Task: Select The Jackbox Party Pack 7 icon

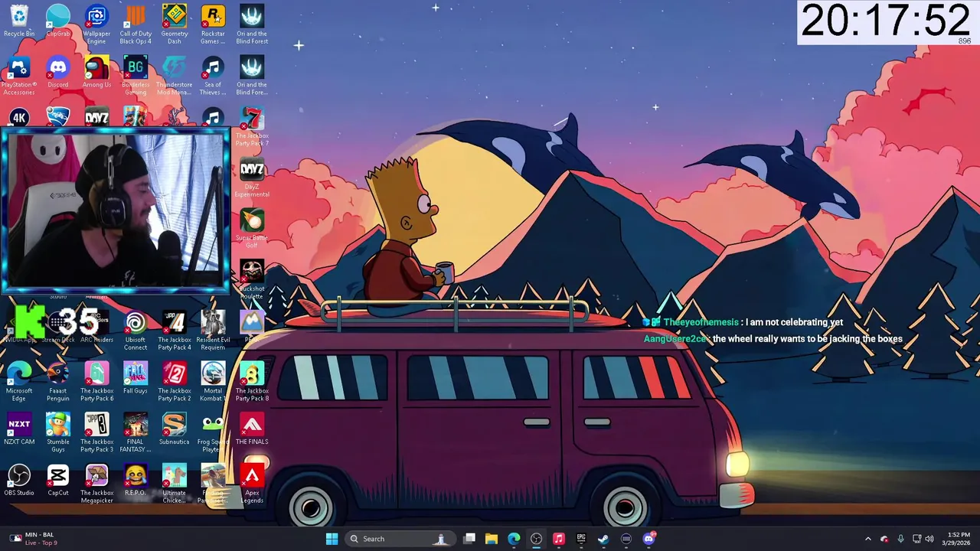Action: (x=252, y=127)
